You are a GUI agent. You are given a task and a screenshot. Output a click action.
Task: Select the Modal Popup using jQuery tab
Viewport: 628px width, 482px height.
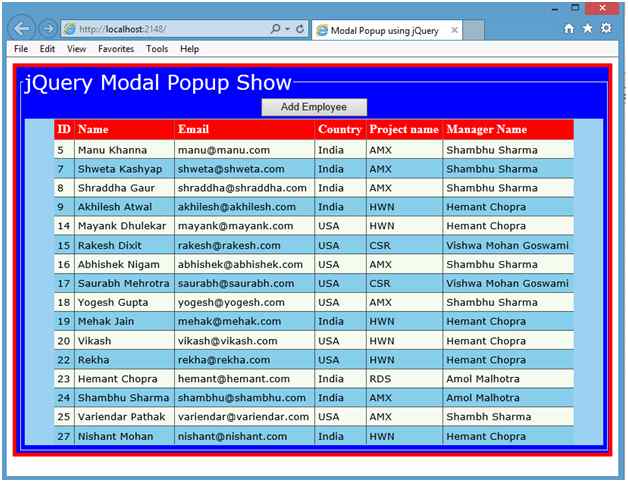[x=387, y=30]
